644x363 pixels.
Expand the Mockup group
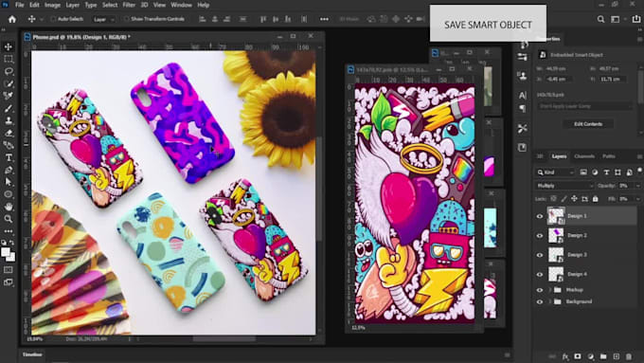pyautogui.click(x=550, y=290)
